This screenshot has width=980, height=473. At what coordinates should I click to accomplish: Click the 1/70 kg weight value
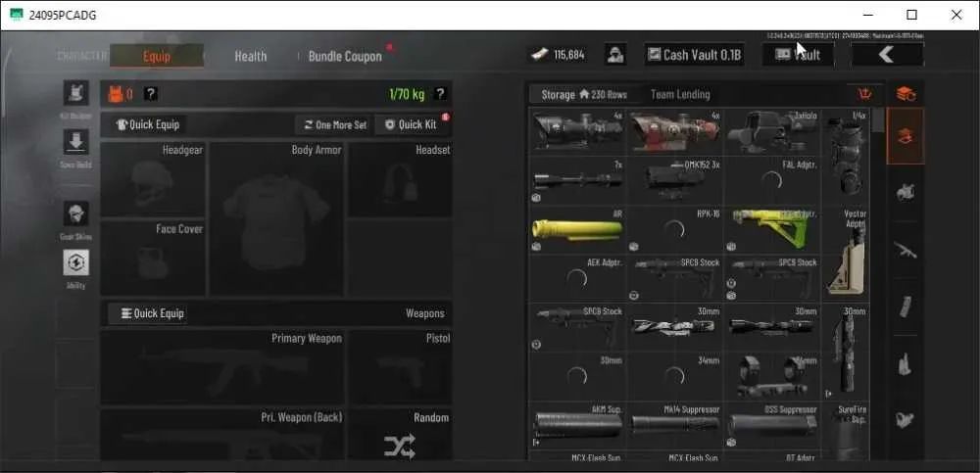(407, 94)
